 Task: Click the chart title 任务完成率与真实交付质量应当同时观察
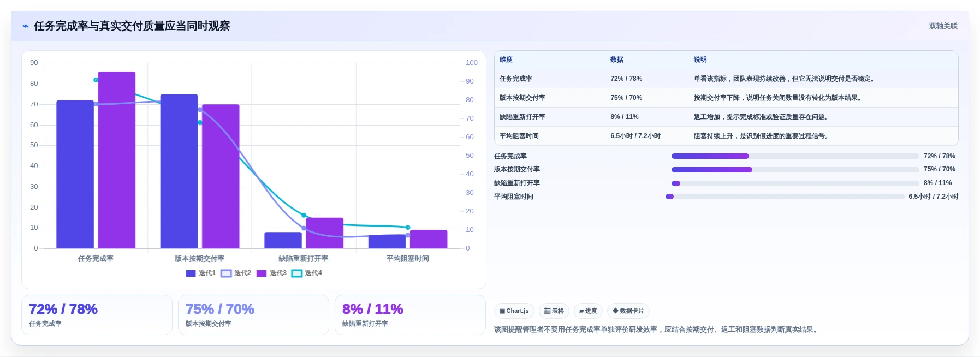coord(132,26)
